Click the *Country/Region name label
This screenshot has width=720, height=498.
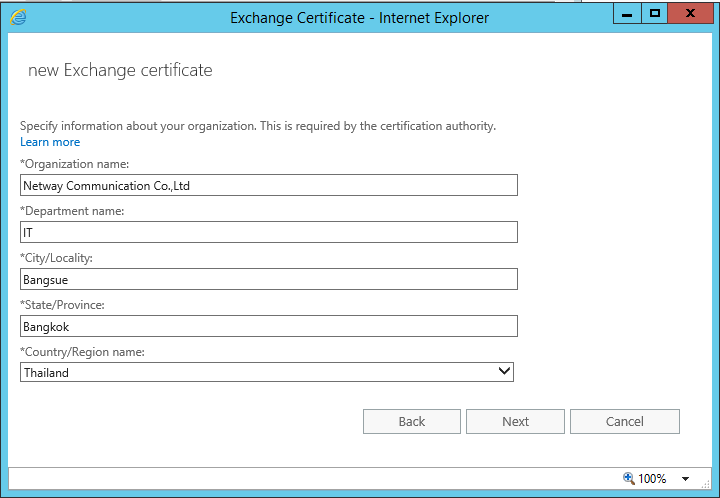point(82,351)
